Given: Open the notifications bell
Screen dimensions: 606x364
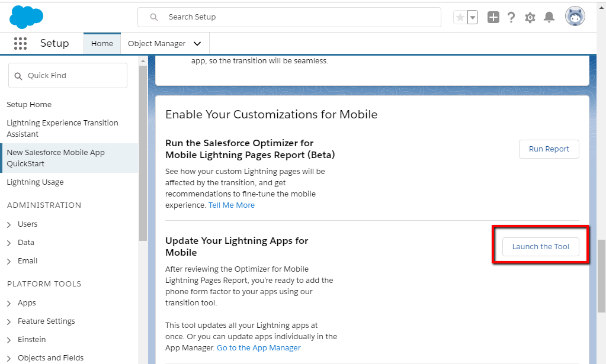Looking at the screenshot, I should [549, 17].
